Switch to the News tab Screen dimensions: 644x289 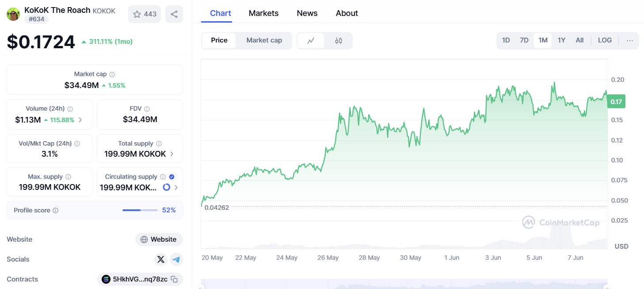point(307,13)
